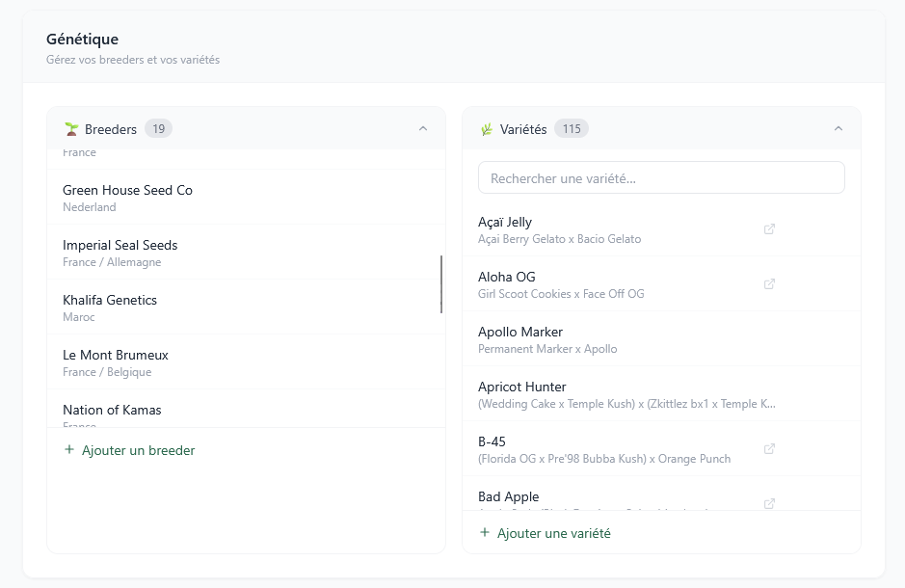Open the Bad Apple variety
Screen dimensions: 905x588
pyautogui.click(x=661, y=494)
